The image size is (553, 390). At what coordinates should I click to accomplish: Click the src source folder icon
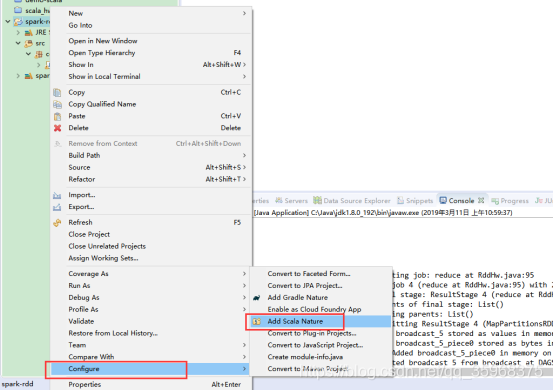pyautogui.click(x=29, y=43)
